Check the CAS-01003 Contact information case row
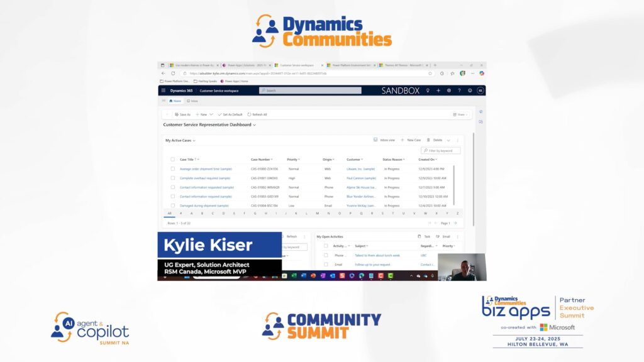 172,197
